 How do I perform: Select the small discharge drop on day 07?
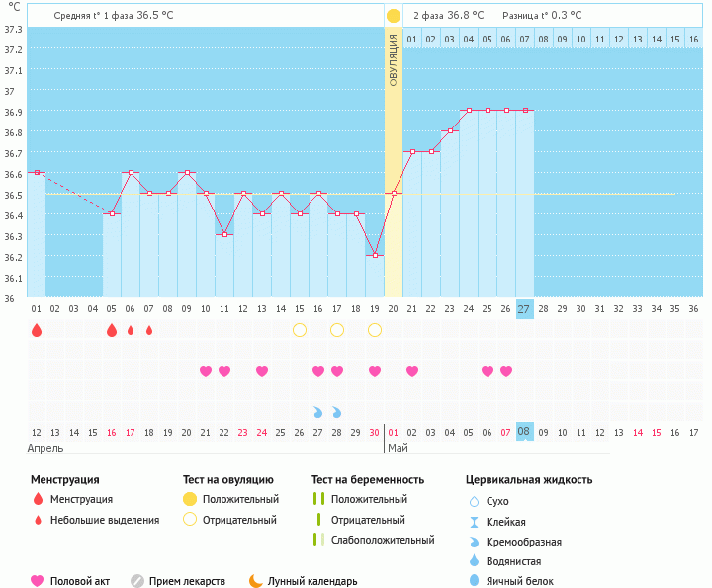coord(149,330)
